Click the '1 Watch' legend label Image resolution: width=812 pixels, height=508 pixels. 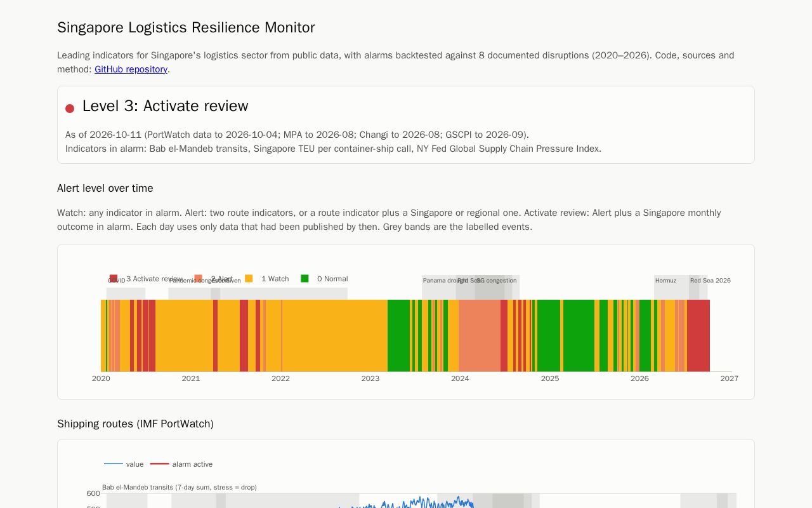tap(275, 279)
